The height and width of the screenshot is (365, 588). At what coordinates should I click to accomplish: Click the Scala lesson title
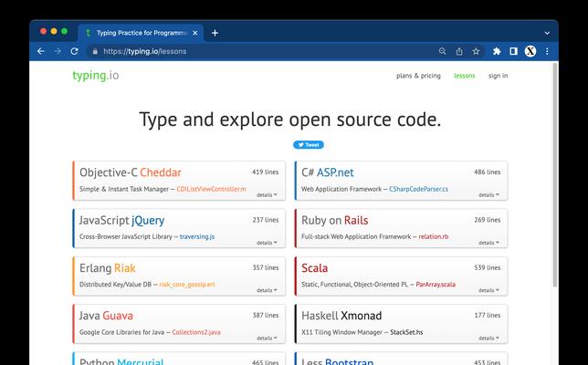[x=314, y=268]
